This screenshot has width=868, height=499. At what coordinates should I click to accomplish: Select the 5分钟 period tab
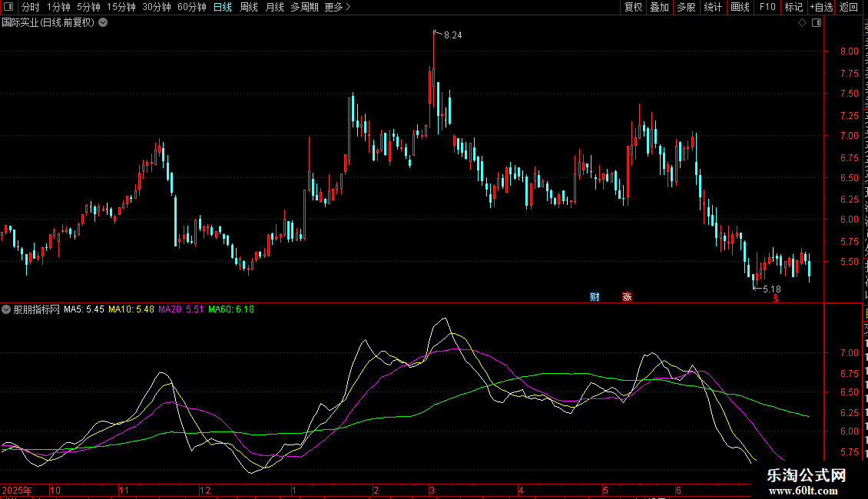coord(88,7)
